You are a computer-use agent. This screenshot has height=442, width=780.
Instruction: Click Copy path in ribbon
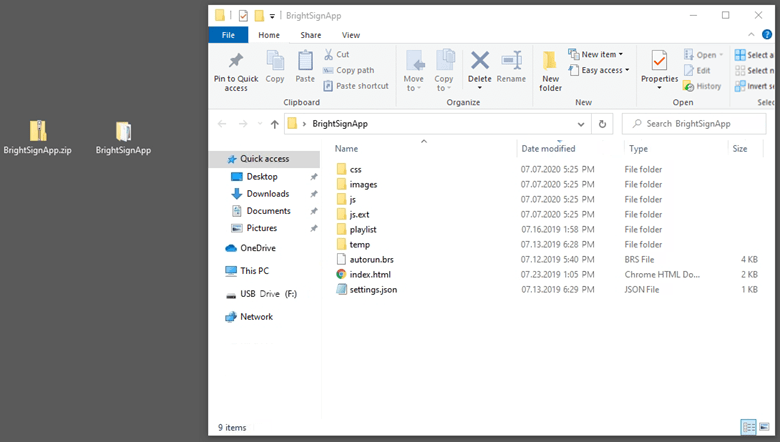click(x=348, y=70)
